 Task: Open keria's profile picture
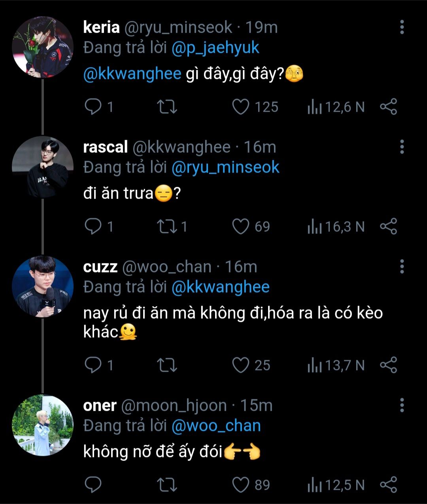43,47
